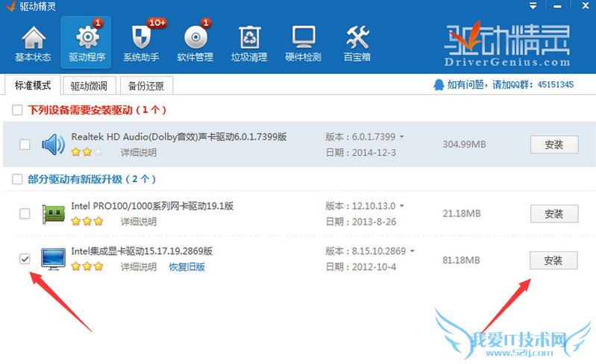Click the Realtek audio speaker icon
The image size is (596, 364).
[53, 145]
